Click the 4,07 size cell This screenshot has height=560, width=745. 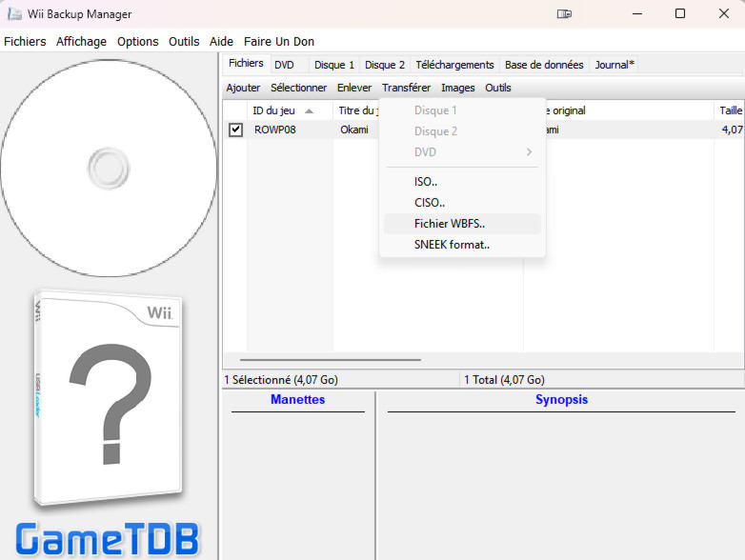click(733, 130)
